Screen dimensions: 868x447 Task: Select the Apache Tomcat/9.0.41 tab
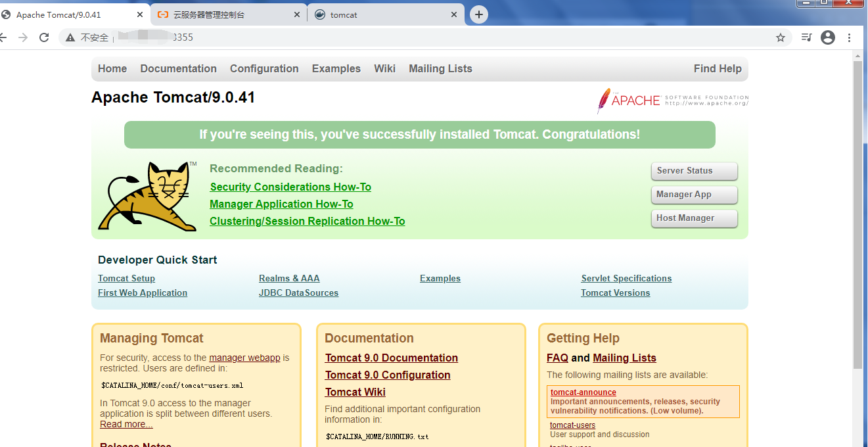(74, 14)
